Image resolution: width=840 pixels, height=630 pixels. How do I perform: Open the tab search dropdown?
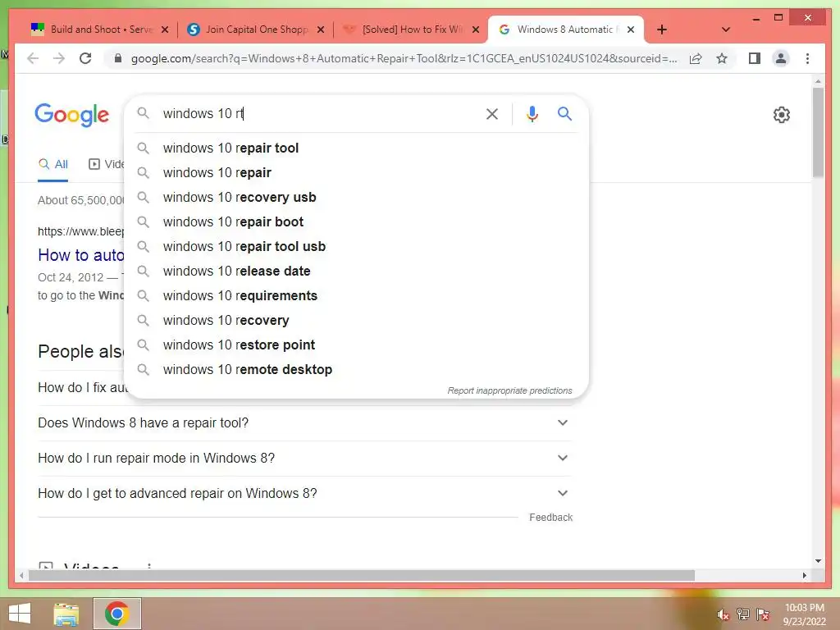[x=725, y=30]
